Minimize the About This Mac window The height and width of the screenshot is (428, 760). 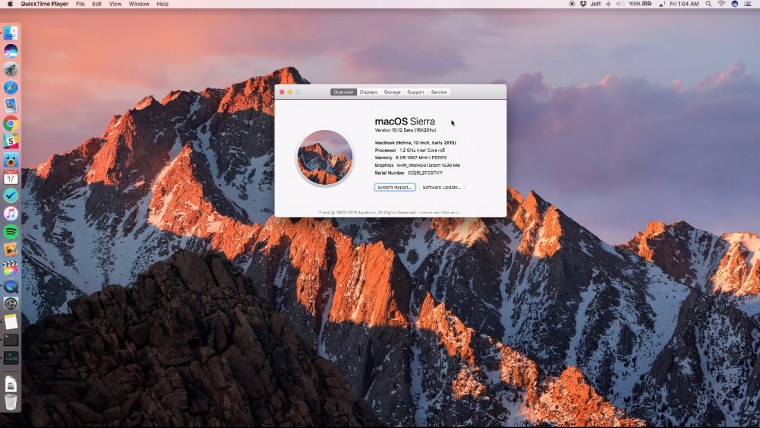coord(290,92)
